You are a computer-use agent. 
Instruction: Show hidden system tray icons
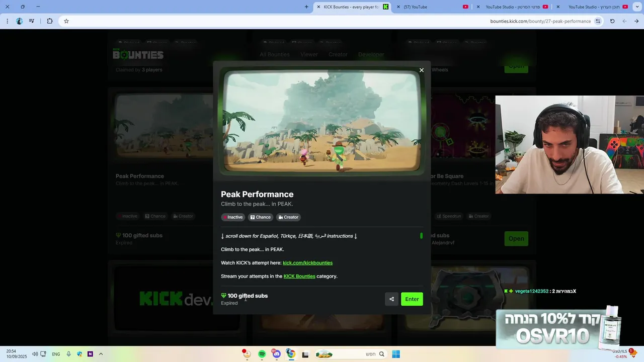101,354
